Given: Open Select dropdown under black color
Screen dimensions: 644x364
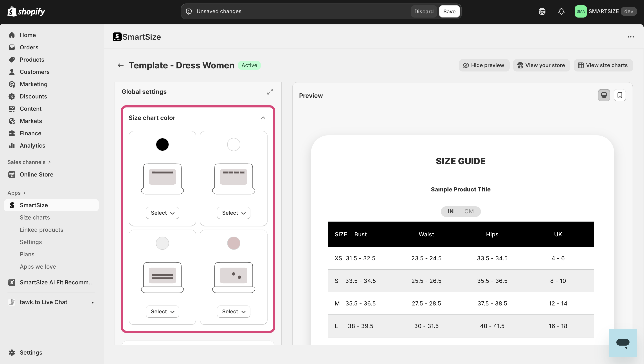Looking at the screenshot, I should [162, 213].
